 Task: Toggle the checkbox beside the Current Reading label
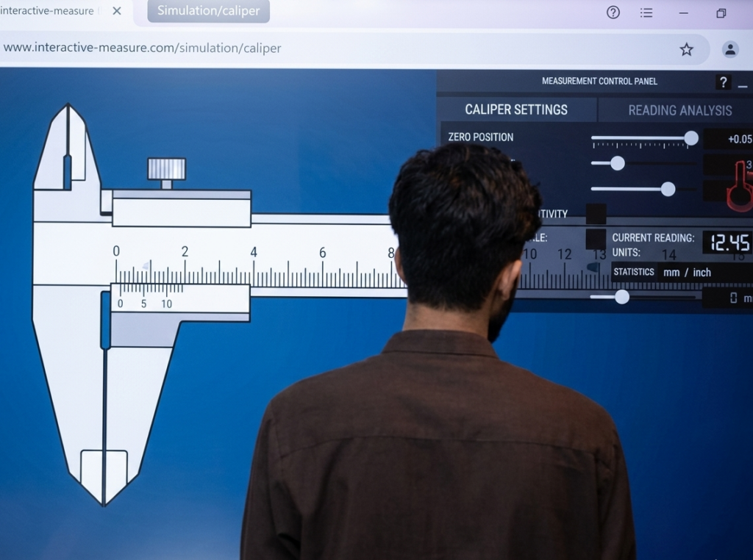point(596,239)
